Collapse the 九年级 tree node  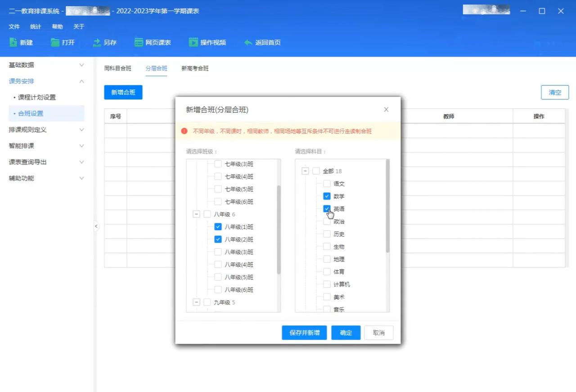196,303
